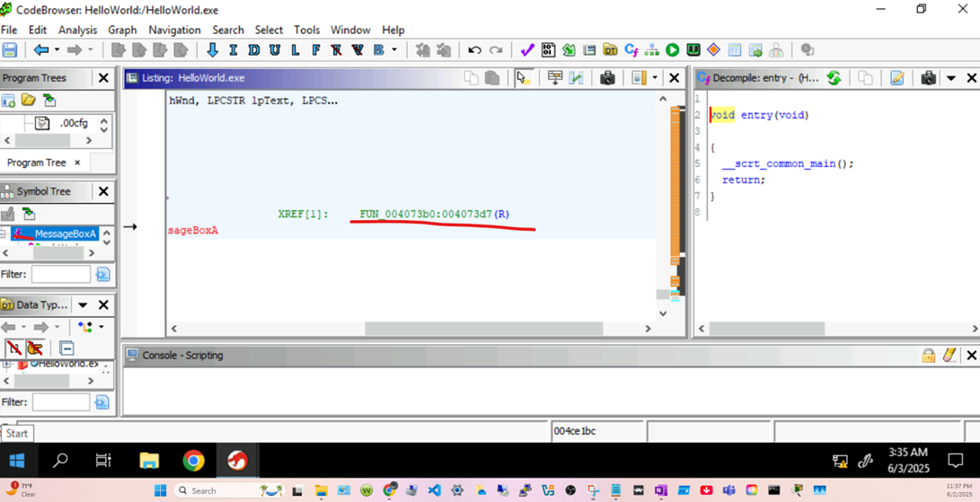Open the Search menu
Viewport: 980px width, 502px height.
point(228,30)
